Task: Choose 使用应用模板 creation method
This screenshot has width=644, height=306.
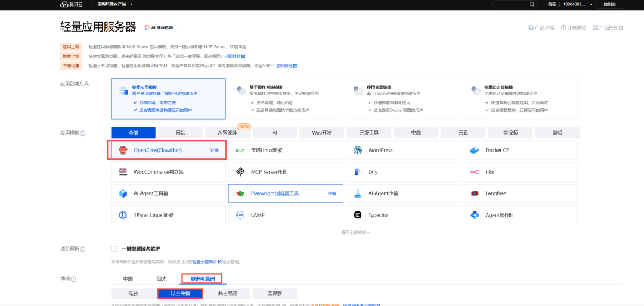Action: point(168,98)
